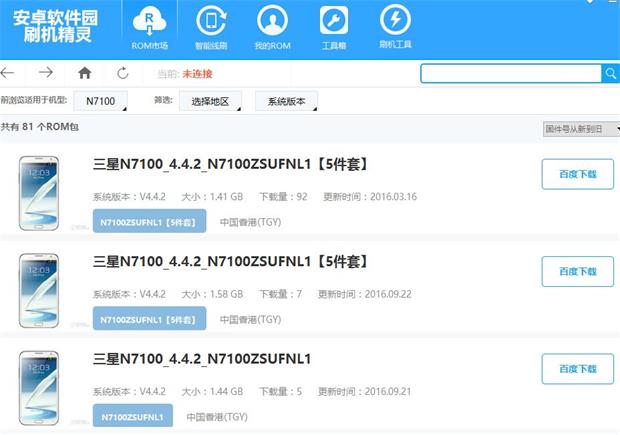Click the blue N7100ZSUFNL1【5件套】 tag of 1.41 GB ROM
The height and width of the screenshot is (435, 620).
click(x=149, y=221)
